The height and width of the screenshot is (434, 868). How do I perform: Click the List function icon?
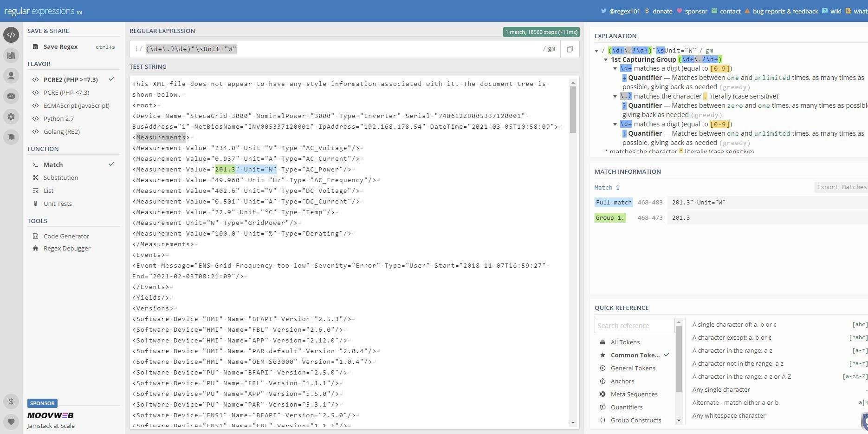[x=36, y=191]
